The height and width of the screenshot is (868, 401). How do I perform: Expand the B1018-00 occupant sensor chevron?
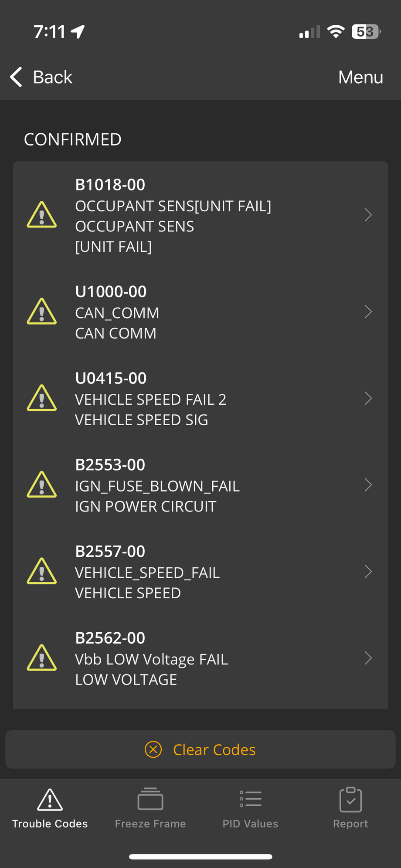coord(368,215)
